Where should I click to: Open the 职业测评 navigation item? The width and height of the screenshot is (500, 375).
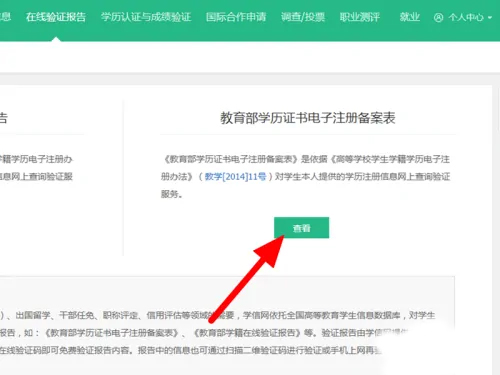pos(360,17)
